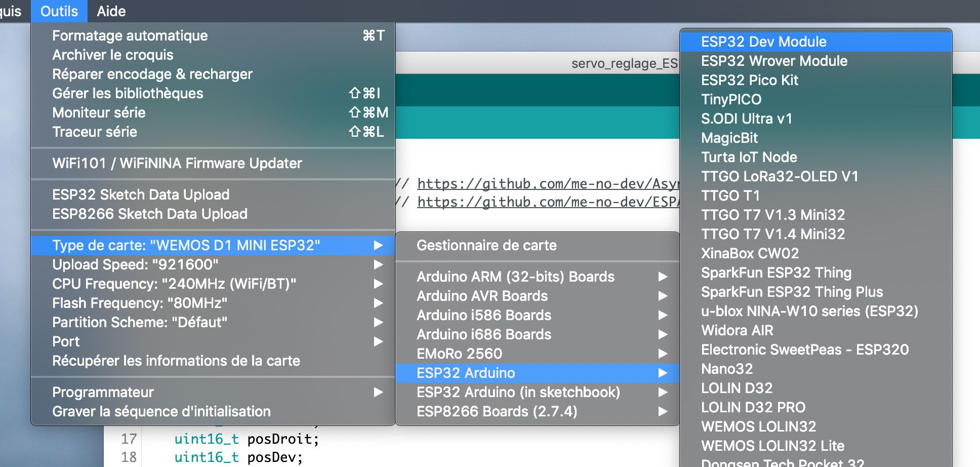This screenshot has height=467, width=980.
Task: Click the servo_reglage_ES window title
Action: tap(625, 63)
